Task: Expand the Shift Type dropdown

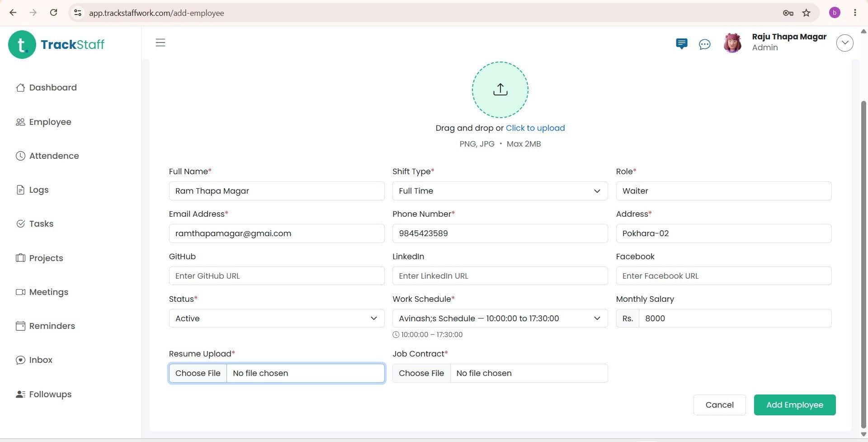Action: (500, 191)
